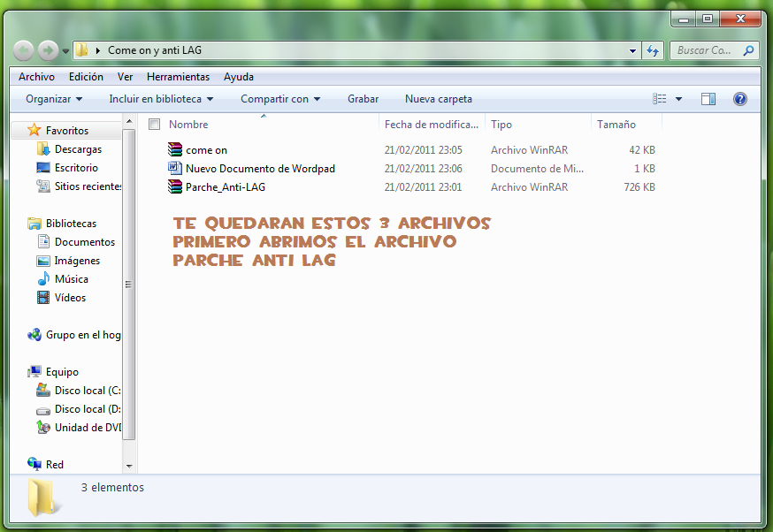
Task: Click Incluir en biblioteca button
Action: (161, 98)
